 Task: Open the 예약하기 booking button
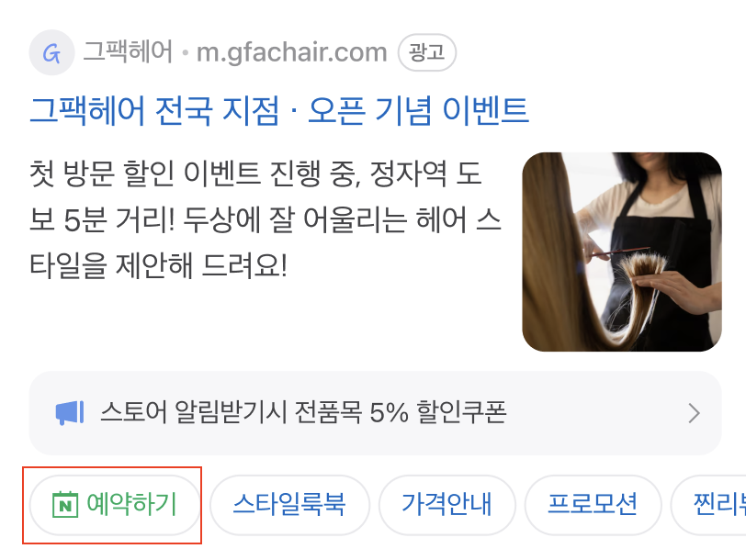pos(115,505)
